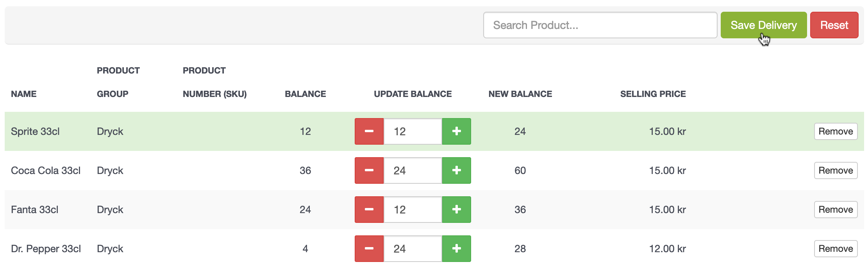Click Coca Cola current balance 36
The width and height of the screenshot is (868, 269).
305,170
